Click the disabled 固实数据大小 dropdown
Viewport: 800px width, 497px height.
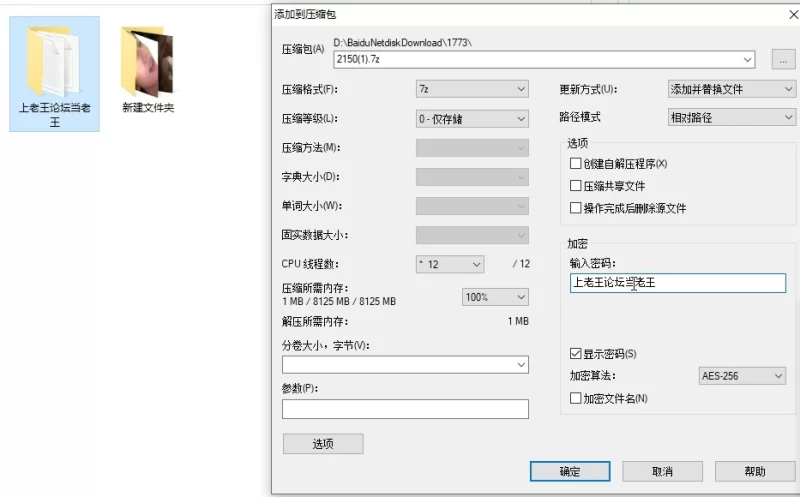pyautogui.click(x=472, y=235)
